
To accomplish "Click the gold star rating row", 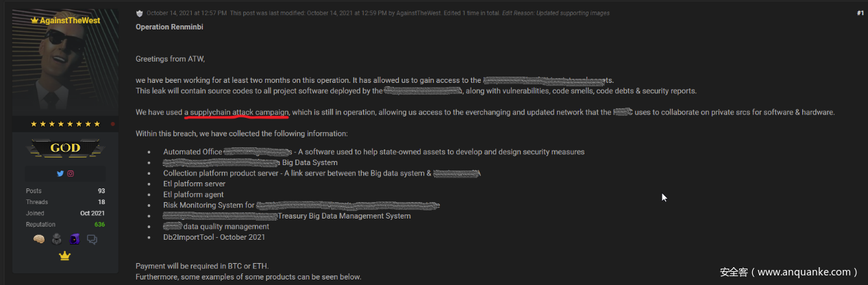I will (65, 124).
